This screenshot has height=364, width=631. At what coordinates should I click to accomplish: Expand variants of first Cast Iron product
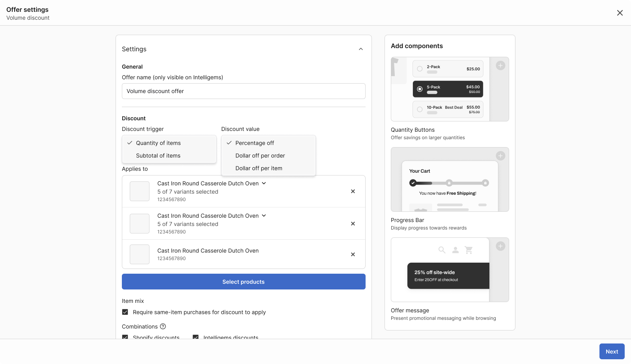[264, 183]
